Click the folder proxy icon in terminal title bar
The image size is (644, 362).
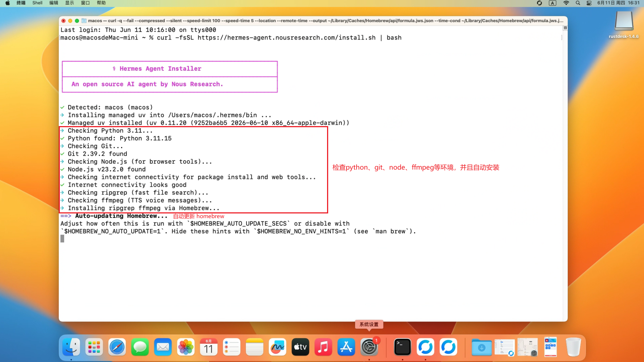[84, 21]
